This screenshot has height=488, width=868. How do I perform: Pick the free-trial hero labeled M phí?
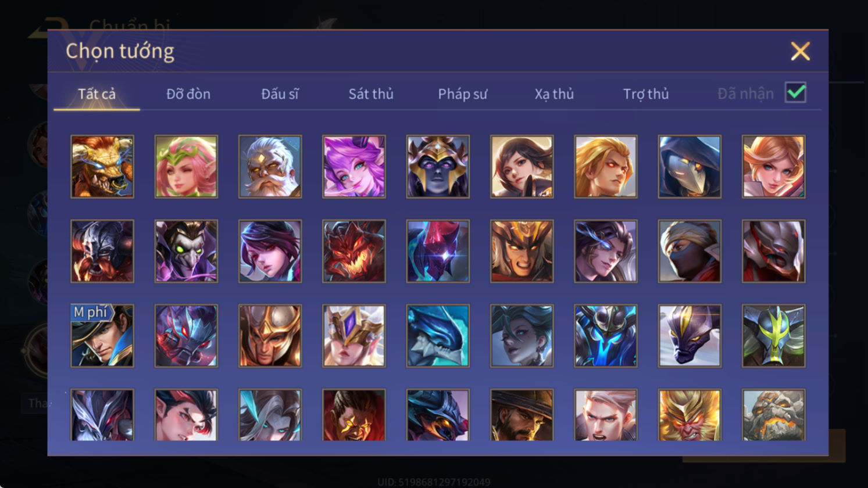coord(102,336)
